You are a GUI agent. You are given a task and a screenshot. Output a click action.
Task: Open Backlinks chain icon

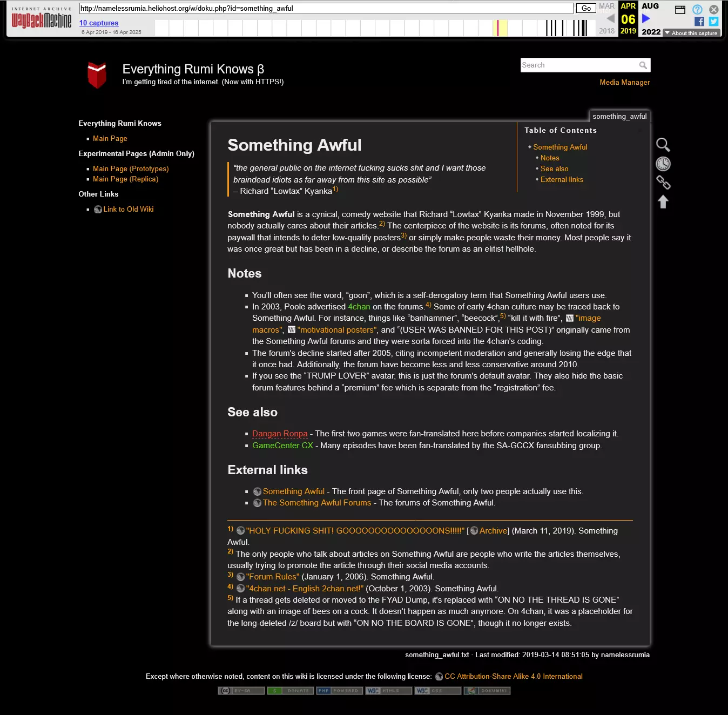[x=663, y=183]
